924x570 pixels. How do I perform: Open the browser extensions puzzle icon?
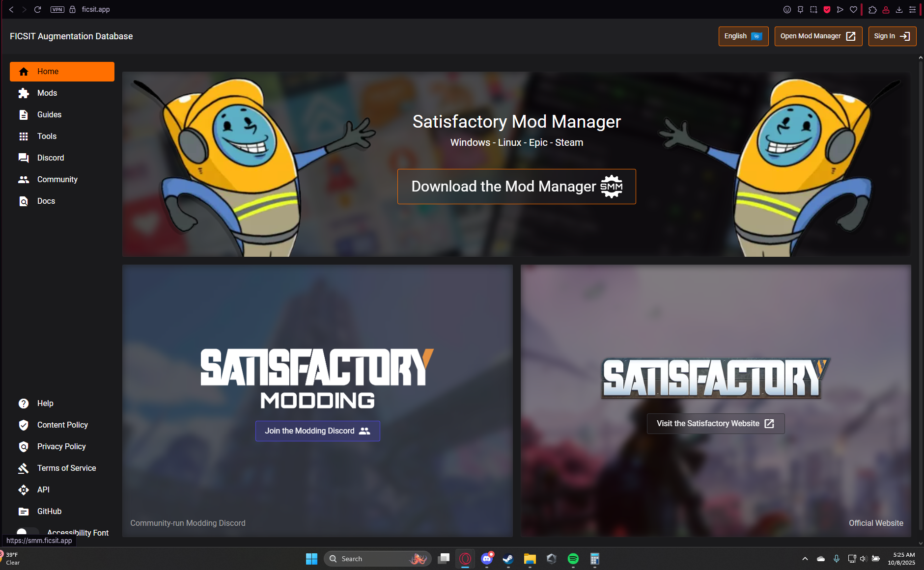[872, 9]
